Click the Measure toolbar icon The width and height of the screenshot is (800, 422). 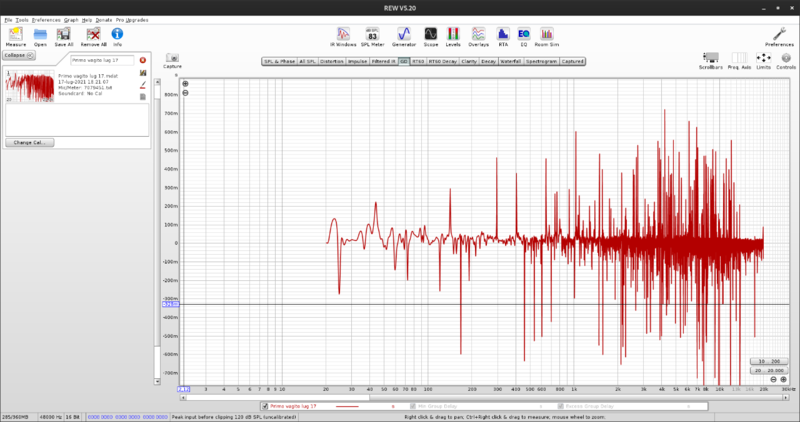pyautogui.click(x=15, y=35)
